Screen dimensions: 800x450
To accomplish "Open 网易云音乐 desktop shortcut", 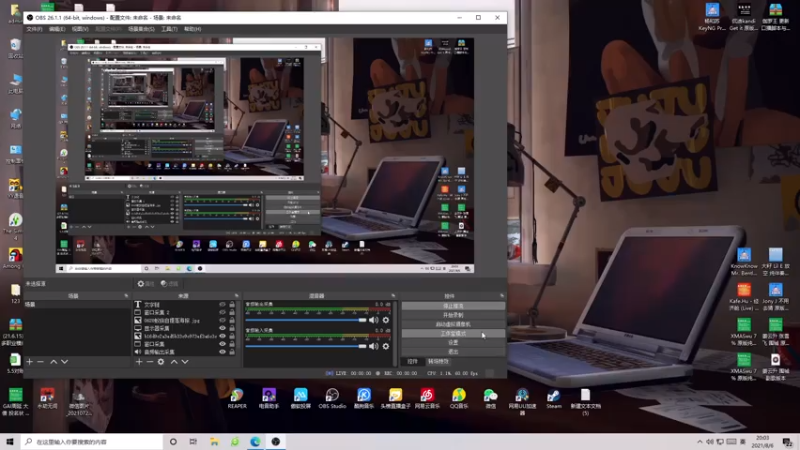I will click(427, 398).
